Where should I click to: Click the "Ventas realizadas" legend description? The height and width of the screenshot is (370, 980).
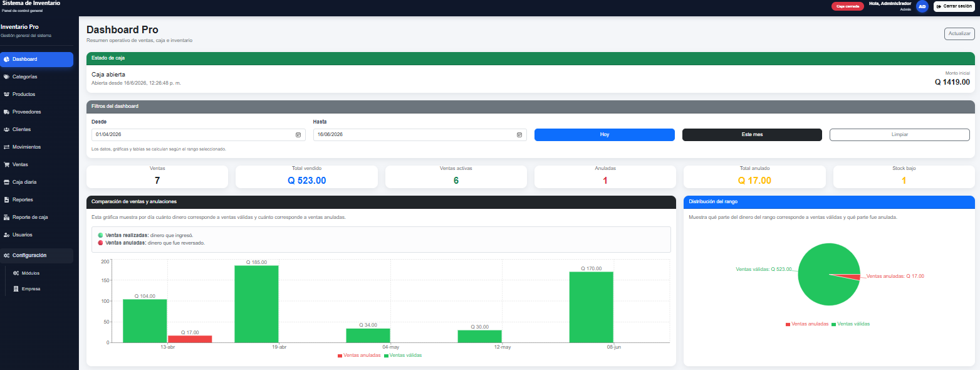point(149,235)
